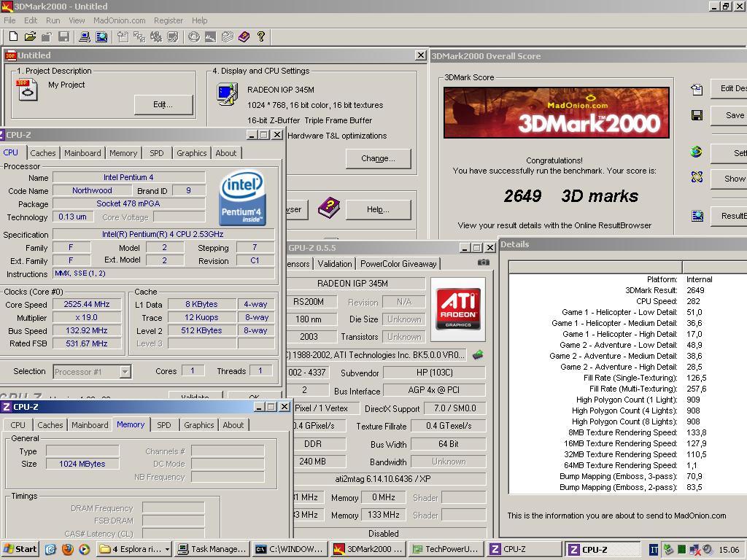The image size is (747, 560).
Task: Click the GPU-Z camera screenshot icon
Action: pos(483,262)
